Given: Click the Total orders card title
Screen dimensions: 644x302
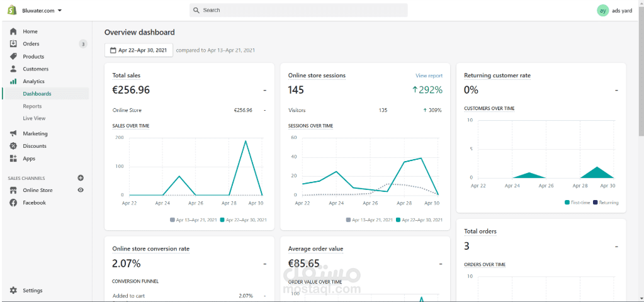Looking at the screenshot, I should click(x=480, y=232).
